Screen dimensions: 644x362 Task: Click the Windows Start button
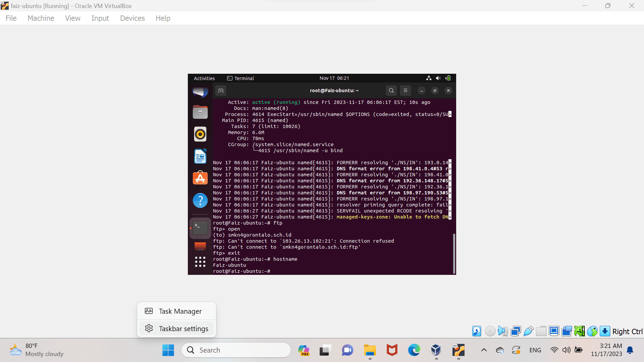tap(168, 350)
